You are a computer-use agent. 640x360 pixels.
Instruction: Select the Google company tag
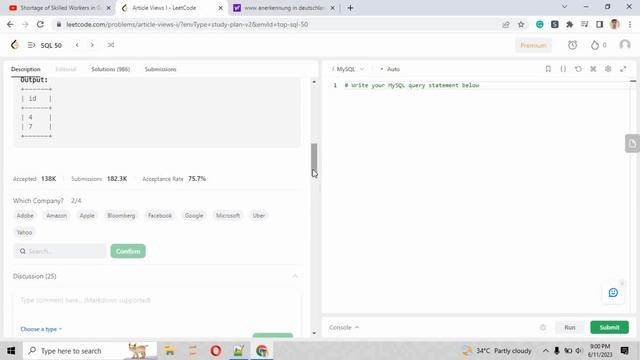[x=194, y=216]
